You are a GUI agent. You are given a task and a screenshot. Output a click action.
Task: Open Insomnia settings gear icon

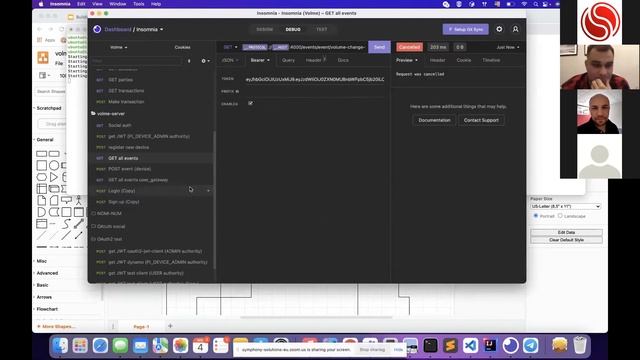pyautogui.click(x=499, y=29)
